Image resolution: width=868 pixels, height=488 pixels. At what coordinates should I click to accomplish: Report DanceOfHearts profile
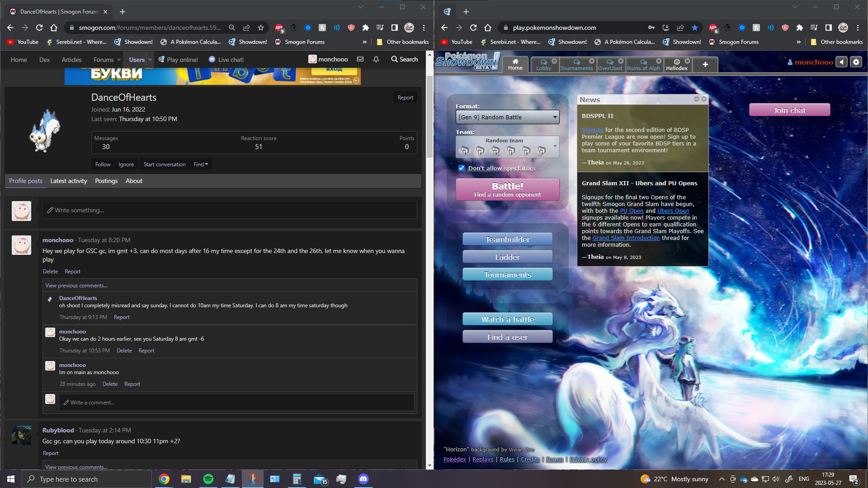click(405, 98)
